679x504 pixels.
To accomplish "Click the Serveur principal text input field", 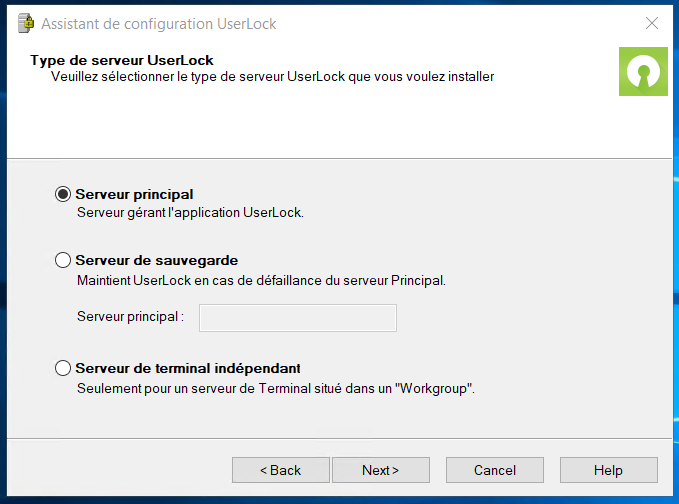I will 298,318.
